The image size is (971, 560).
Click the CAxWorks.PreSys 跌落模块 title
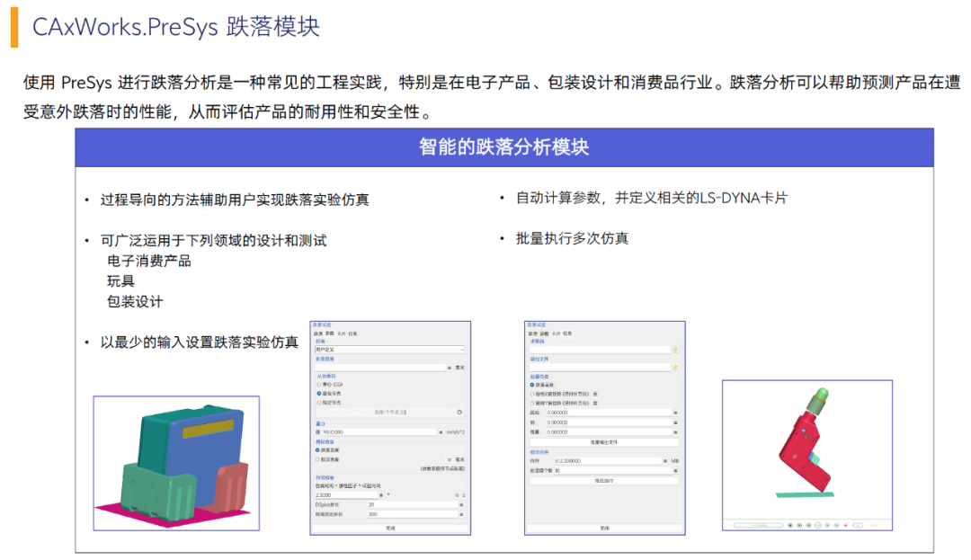click(176, 27)
